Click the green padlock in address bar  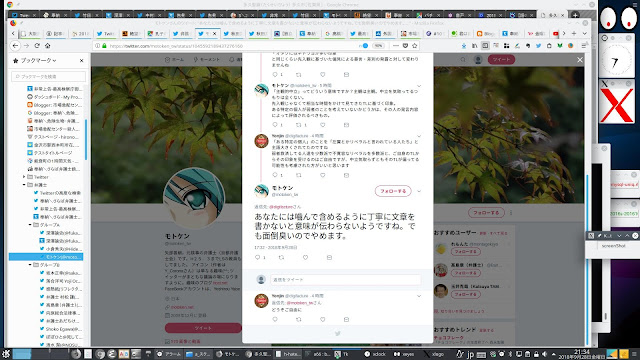point(104,46)
